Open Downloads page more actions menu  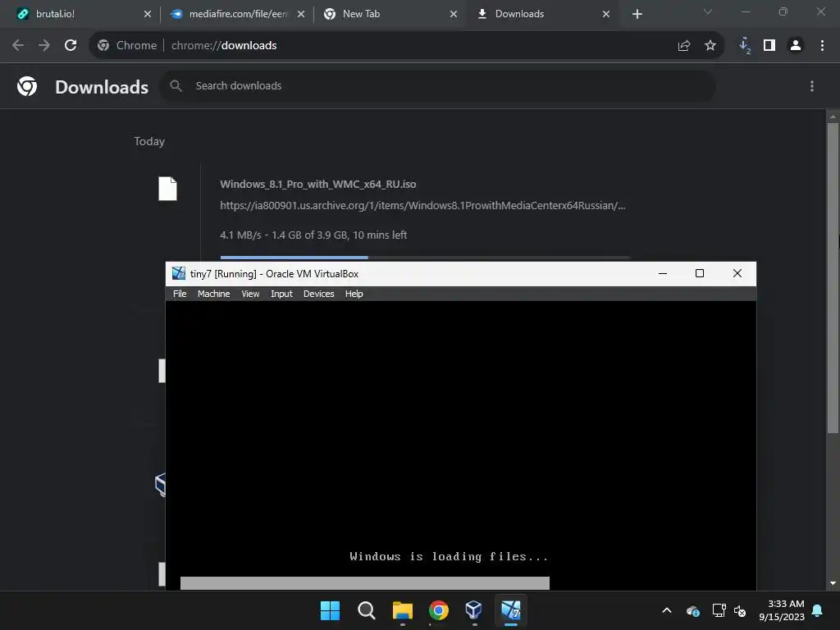812,85
